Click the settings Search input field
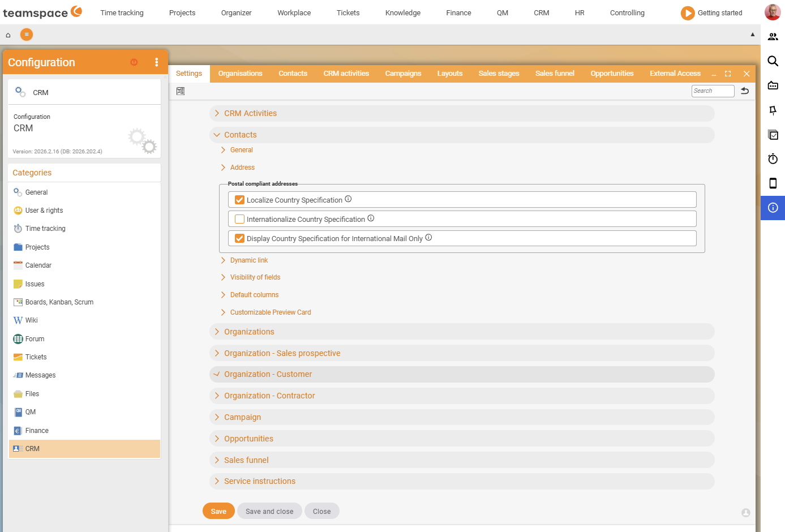Viewport: 785px width, 532px height. tap(713, 91)
